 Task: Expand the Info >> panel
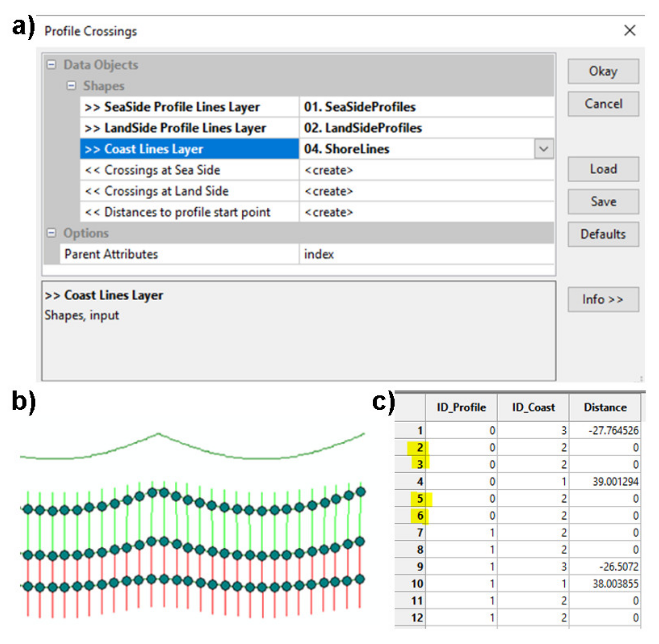point(603,299)
